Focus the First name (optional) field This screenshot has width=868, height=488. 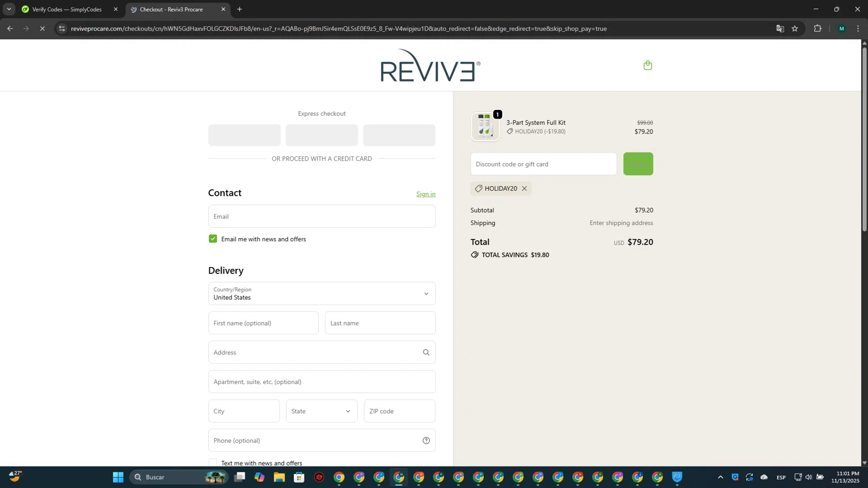[x=263, y=323]
